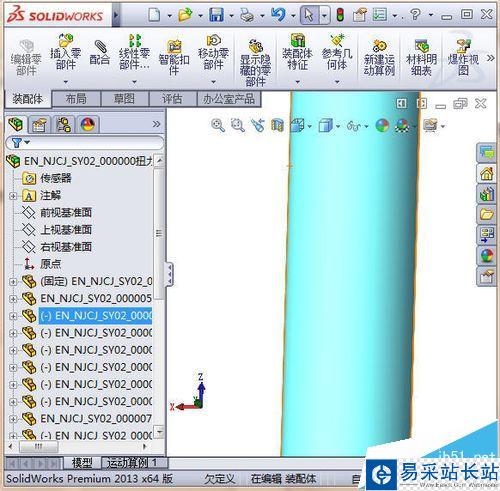Screen dimensions: 500x491
Task: Select the Mate (配合) paperclip tool
Action: 100,53
